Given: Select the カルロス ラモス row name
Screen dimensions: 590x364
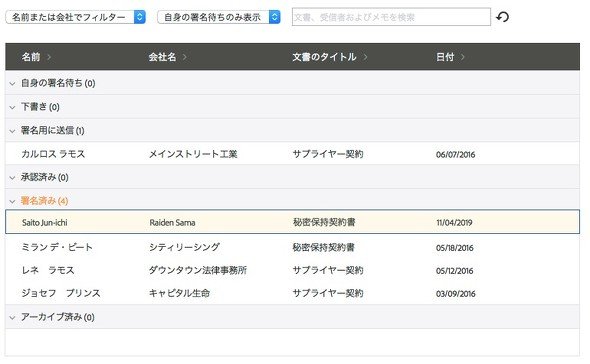Looking at the screenshot, I should pos(53,154).
